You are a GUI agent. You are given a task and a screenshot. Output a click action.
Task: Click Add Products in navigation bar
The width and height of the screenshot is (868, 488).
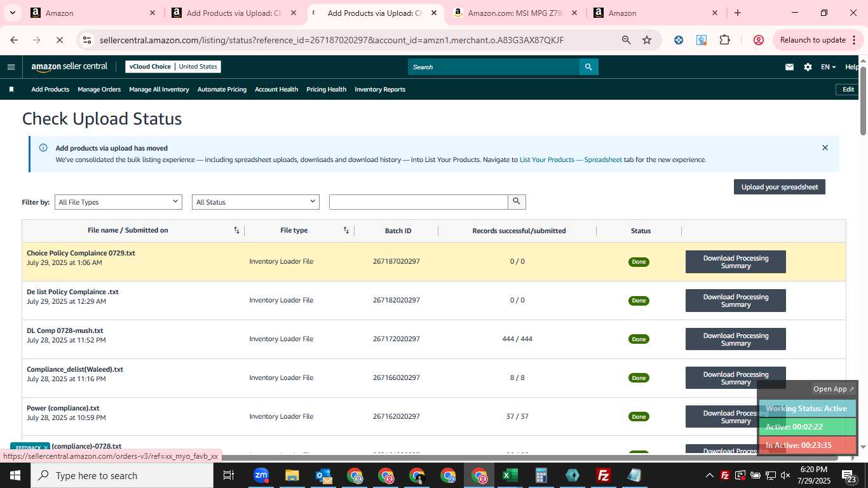pos(50,90)
